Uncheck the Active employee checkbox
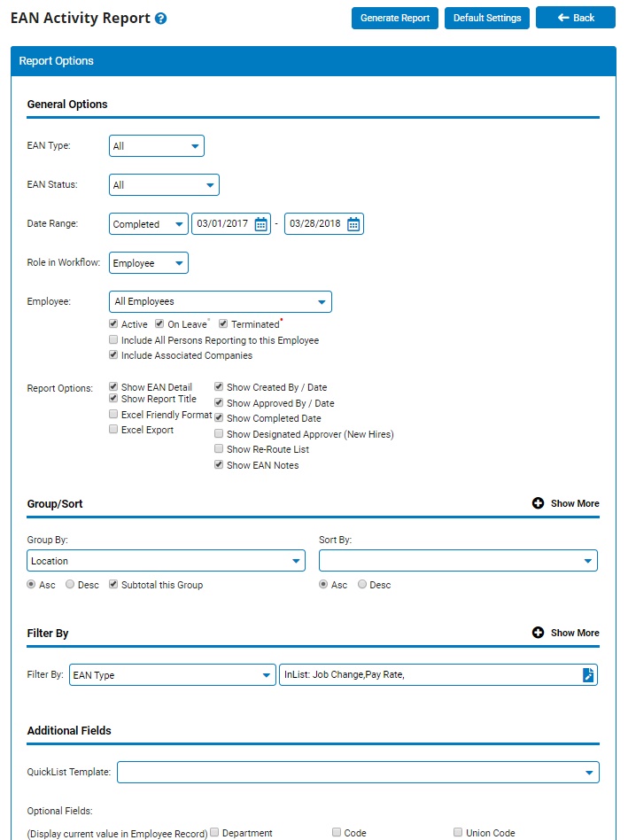Viewport: 628px width, 840px height. point(113,323)
